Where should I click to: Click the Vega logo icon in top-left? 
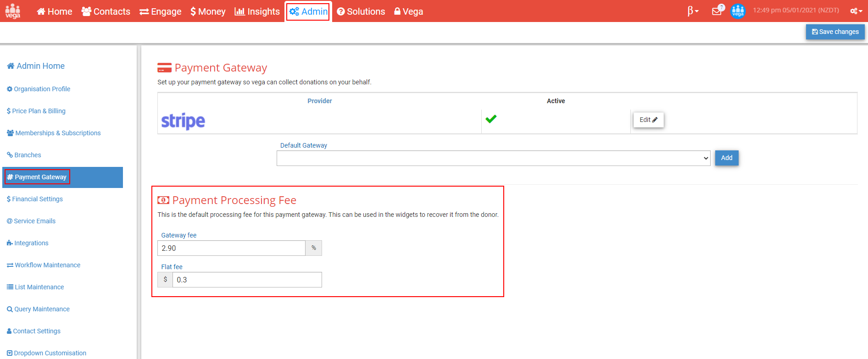13,11
